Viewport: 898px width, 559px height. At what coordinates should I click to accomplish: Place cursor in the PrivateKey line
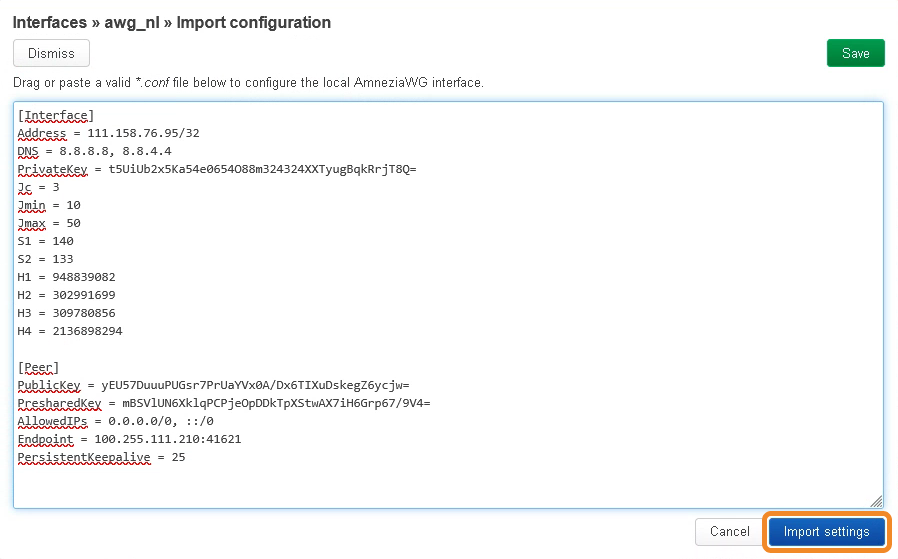point(216,169)
